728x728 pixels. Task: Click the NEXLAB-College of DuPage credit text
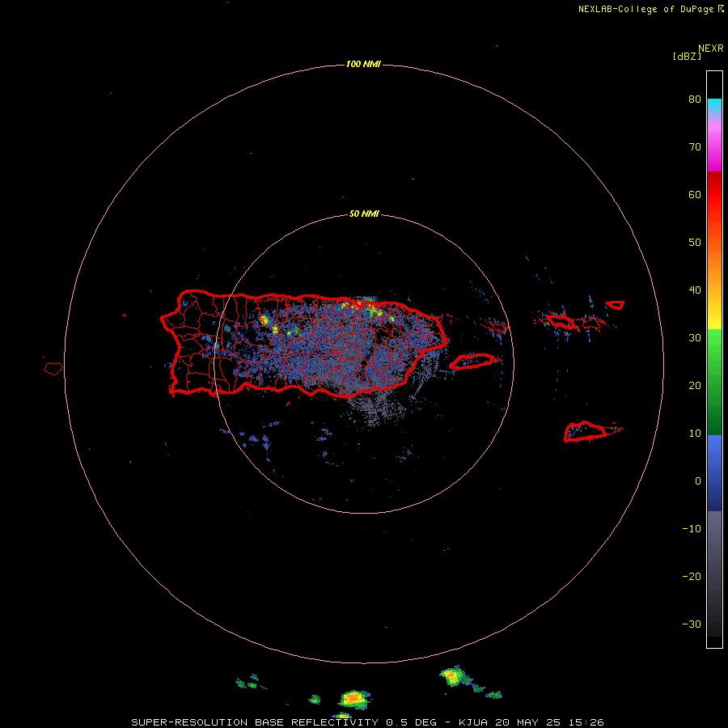point(646,9)
